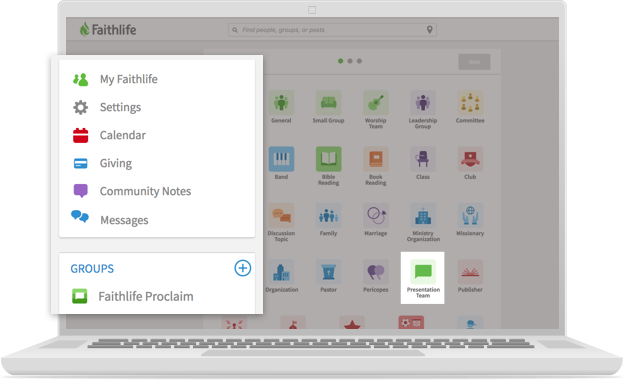
Task: Add a new group with plus icon
Action: point(242,268)
